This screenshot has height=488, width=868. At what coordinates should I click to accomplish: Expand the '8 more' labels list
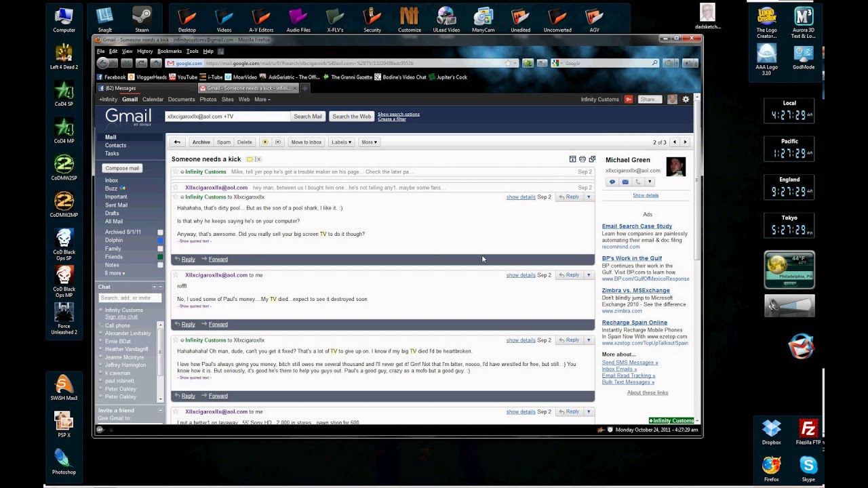115,273
